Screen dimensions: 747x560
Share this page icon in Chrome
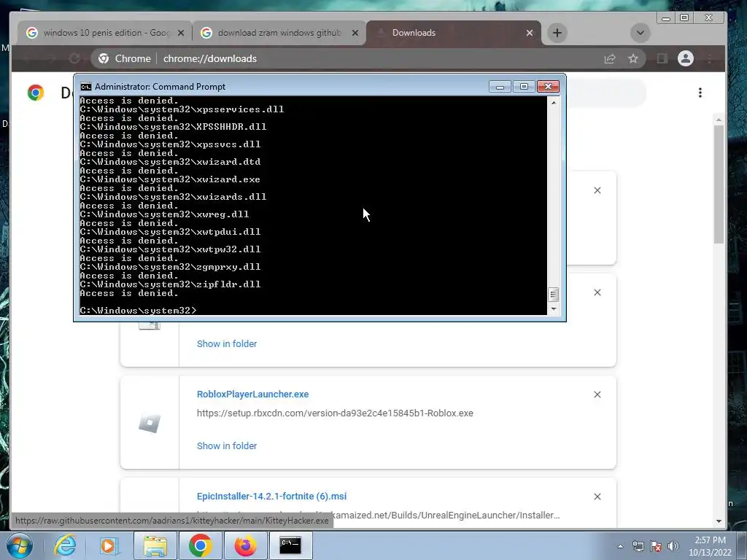pos(610,58)
